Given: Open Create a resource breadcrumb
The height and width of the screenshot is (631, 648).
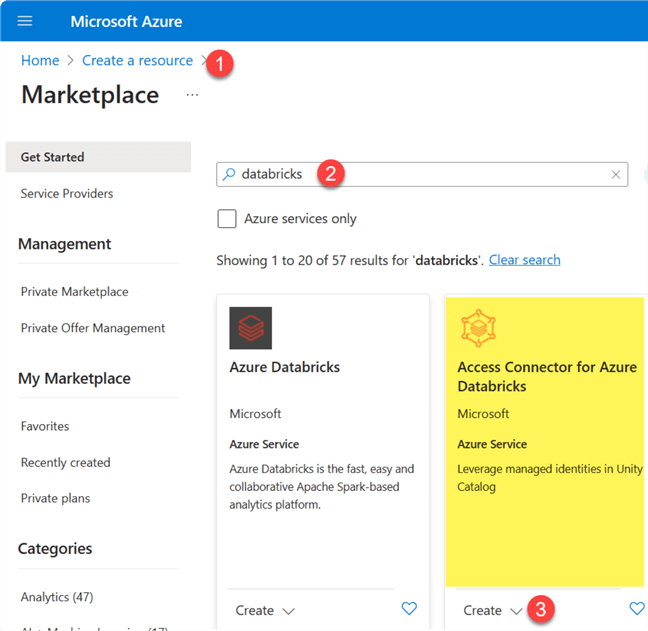Looking at the screenshot, I should point(137,60).
